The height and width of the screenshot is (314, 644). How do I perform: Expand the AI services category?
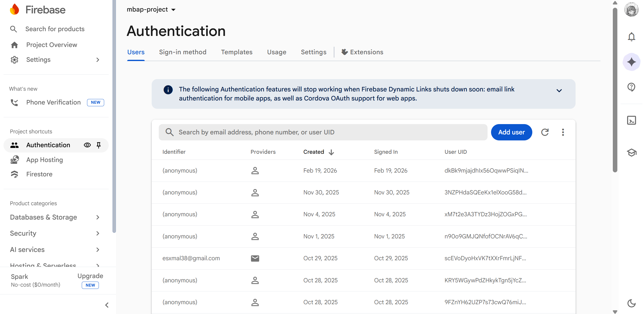coord(55,250)
